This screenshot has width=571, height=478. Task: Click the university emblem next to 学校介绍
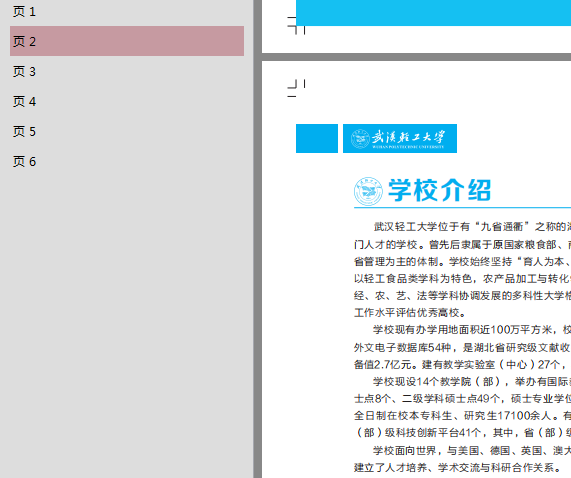(368, 191)
